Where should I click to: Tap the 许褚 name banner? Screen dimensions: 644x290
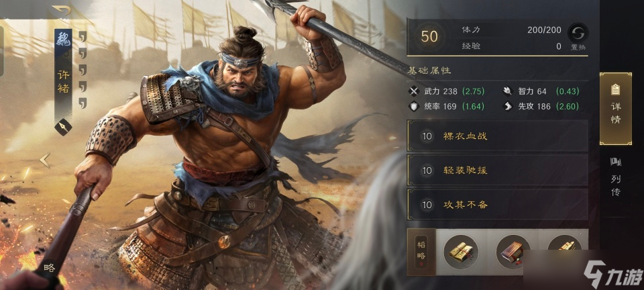click(x=63, y=81)
